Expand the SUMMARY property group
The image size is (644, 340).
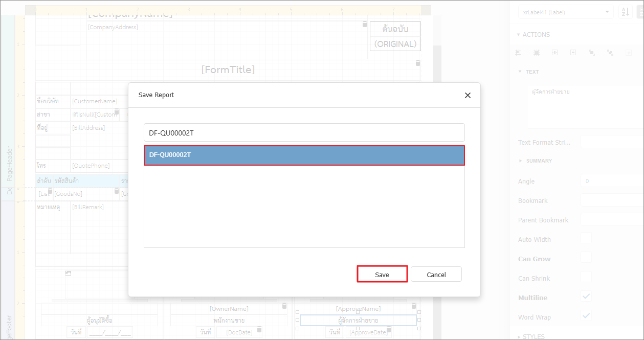521,161
